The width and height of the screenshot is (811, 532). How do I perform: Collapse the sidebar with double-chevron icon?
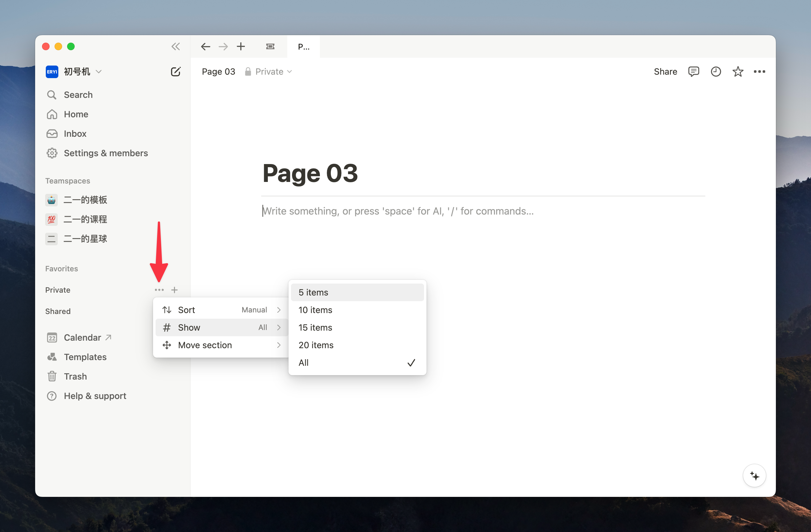(x=176, y=46)
